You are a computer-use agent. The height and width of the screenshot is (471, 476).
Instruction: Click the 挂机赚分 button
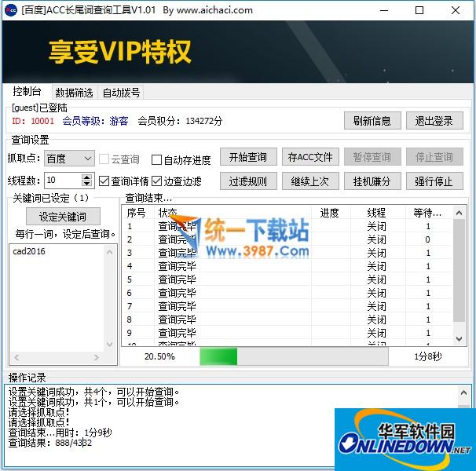tap(372, 181)
